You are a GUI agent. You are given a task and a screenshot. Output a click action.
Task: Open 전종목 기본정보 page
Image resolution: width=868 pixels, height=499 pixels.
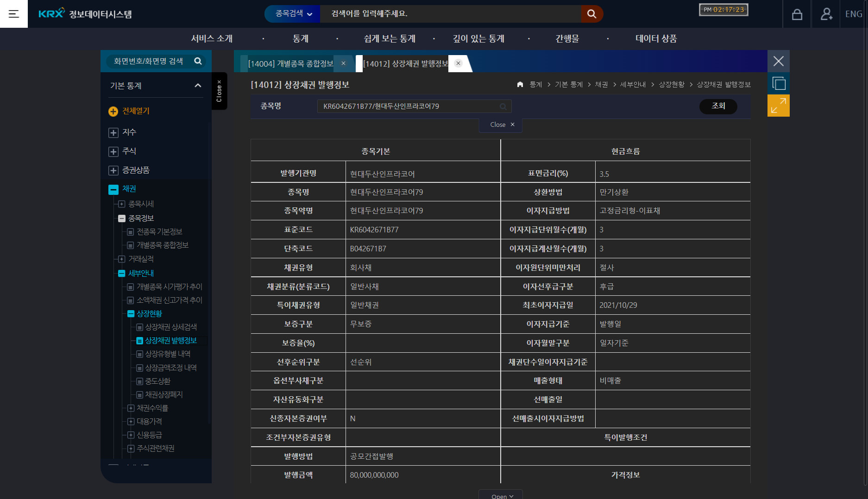tap(159, 231)
